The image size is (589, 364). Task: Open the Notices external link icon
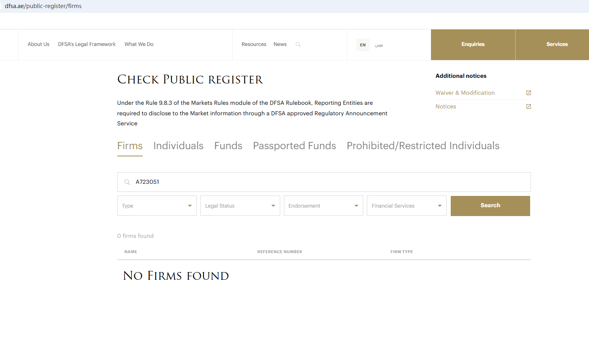[529, 106]
